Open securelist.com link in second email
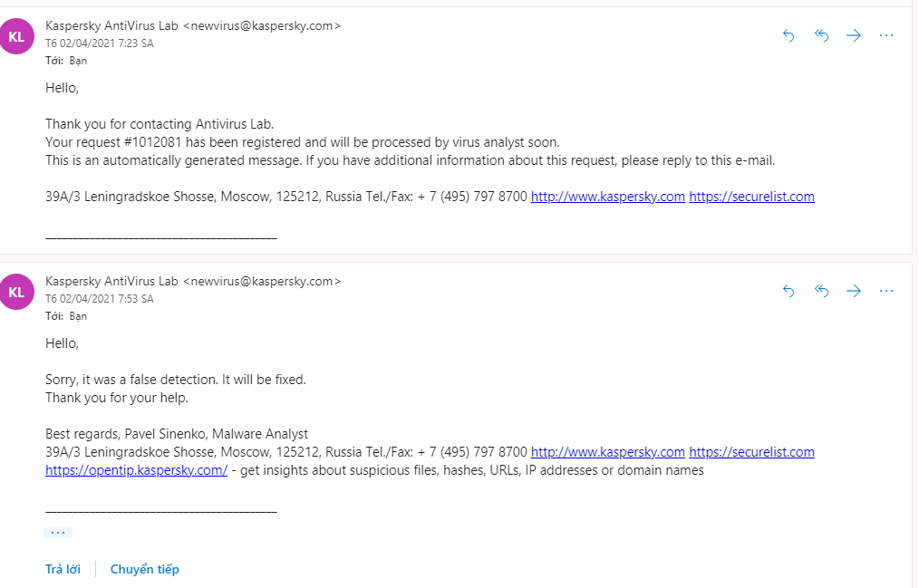This screenshot has width=919, height=588. pos(751,452)
